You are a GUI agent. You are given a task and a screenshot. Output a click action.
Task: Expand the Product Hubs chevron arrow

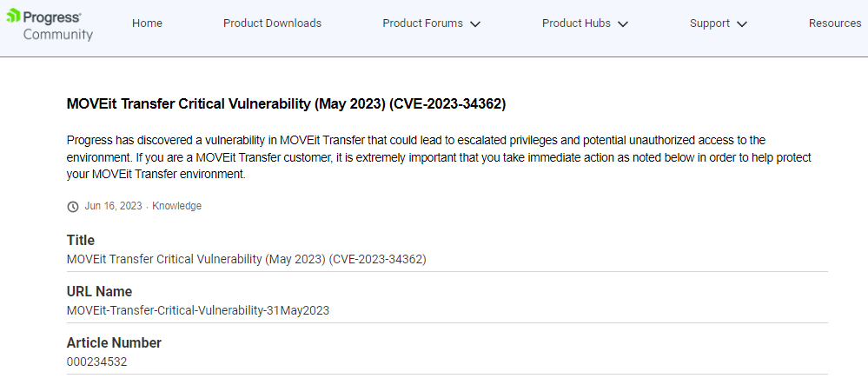tap(623, 24)
